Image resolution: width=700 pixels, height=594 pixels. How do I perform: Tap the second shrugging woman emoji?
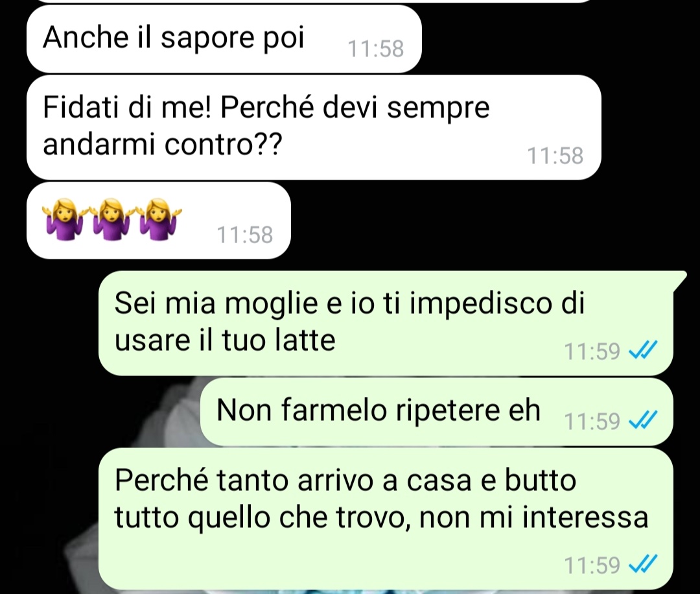(x=111, y=219)
